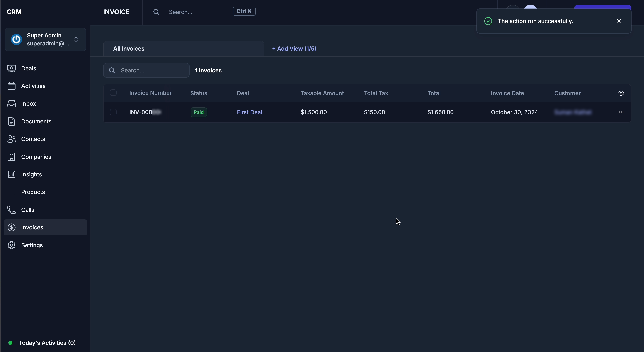
Task: Dismiss the success notification toast
Action: coord(619,21)
